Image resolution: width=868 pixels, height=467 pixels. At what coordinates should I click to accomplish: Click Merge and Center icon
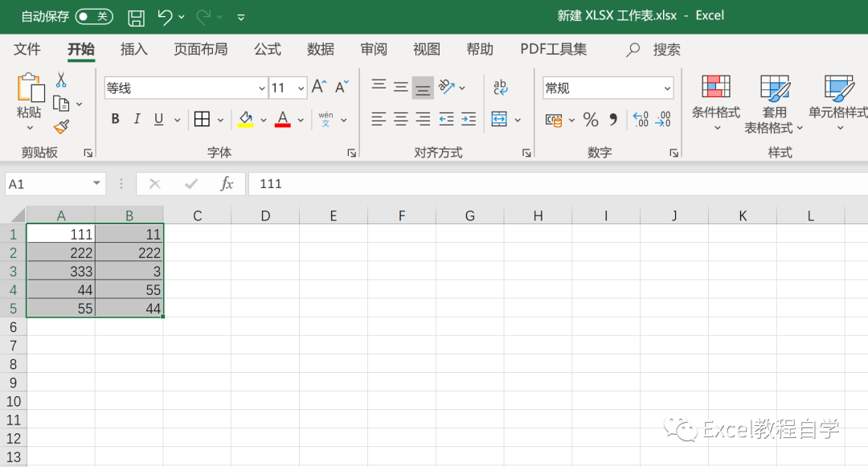[499, 119]
